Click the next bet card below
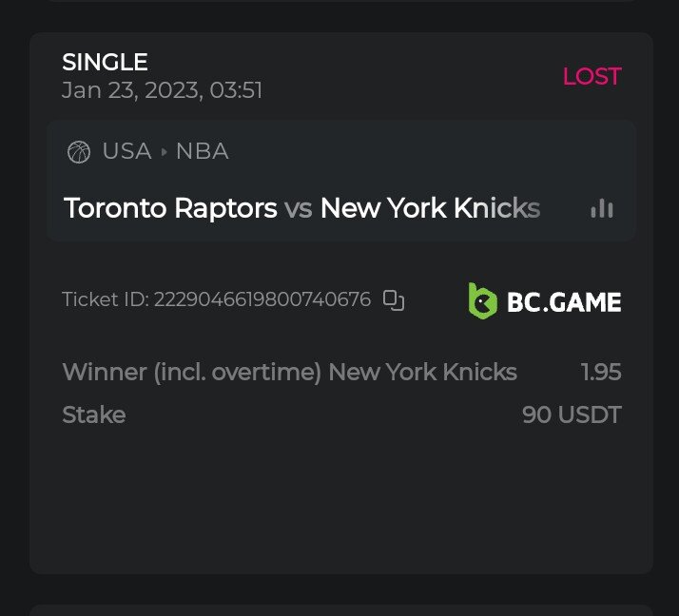 click(x=340, y=609)
